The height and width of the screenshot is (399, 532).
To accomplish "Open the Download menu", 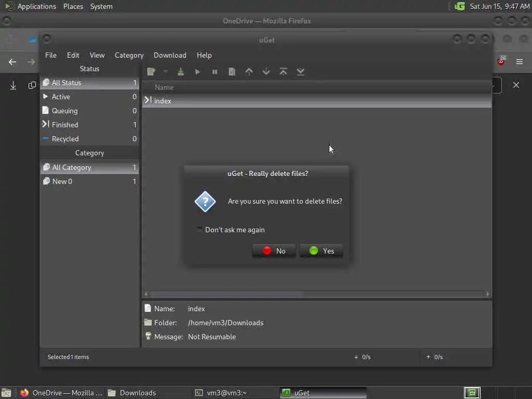I will pyautogui.click(x=170, y=55).
